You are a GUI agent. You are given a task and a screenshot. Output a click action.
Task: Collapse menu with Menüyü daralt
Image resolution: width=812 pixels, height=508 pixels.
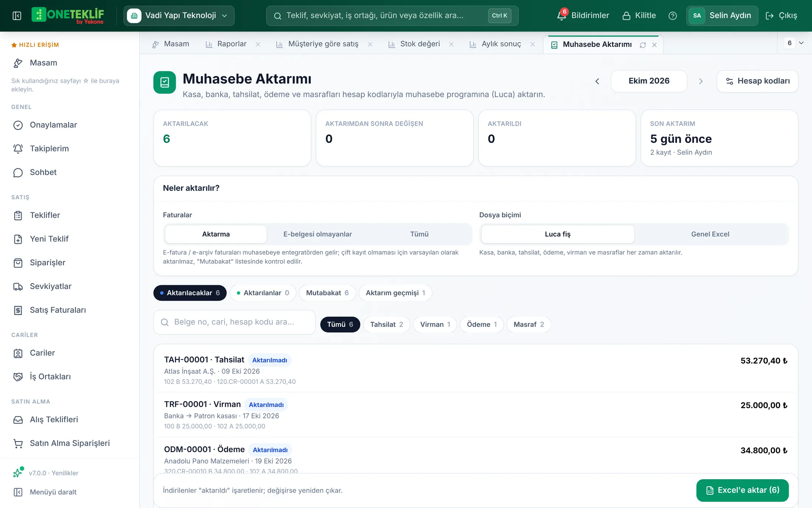point(45,492)
